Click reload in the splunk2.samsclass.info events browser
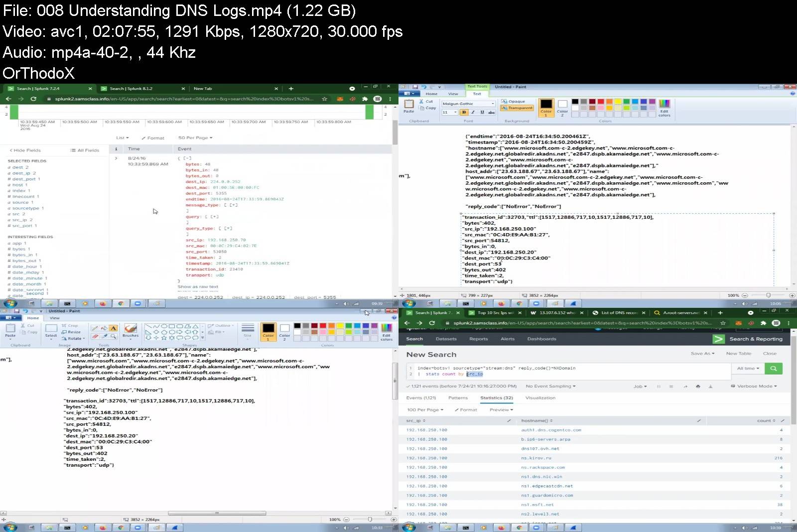797x532 pixels. (x=33, y=99)
